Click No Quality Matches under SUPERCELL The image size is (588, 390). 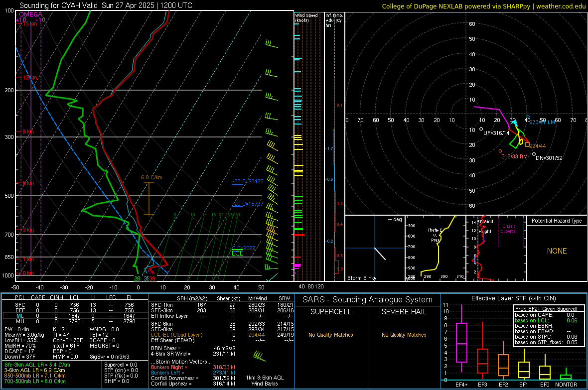[331, 335]
